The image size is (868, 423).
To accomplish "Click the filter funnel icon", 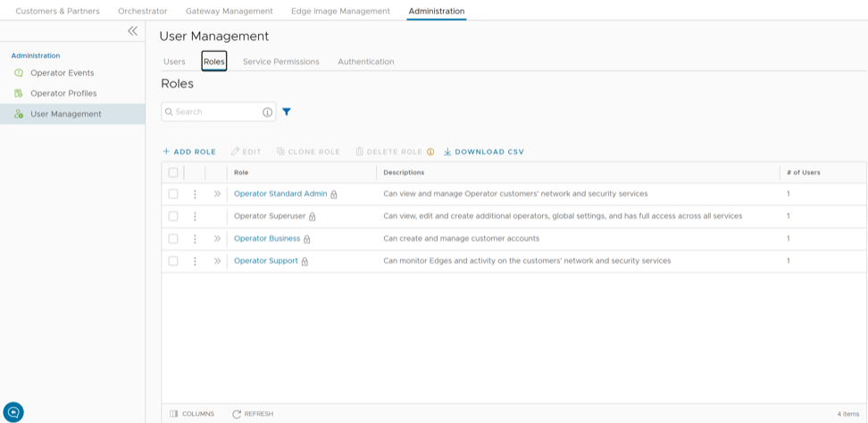I will click(x=287, y=112).
